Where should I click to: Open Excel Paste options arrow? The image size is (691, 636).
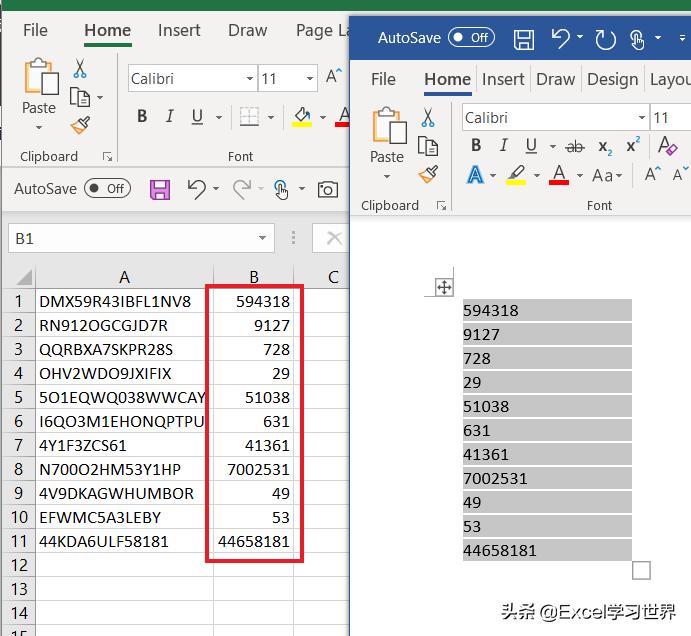(x=39, y=128)
